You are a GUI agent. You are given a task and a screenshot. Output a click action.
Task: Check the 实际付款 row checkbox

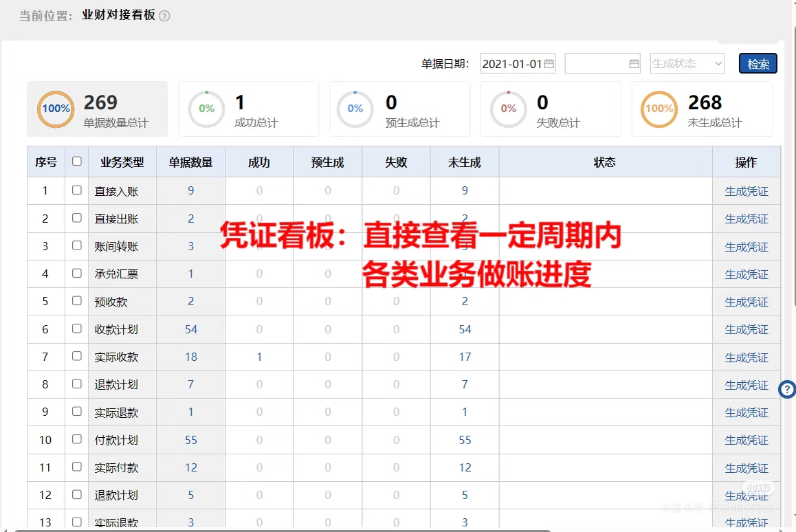coord(77,467)
